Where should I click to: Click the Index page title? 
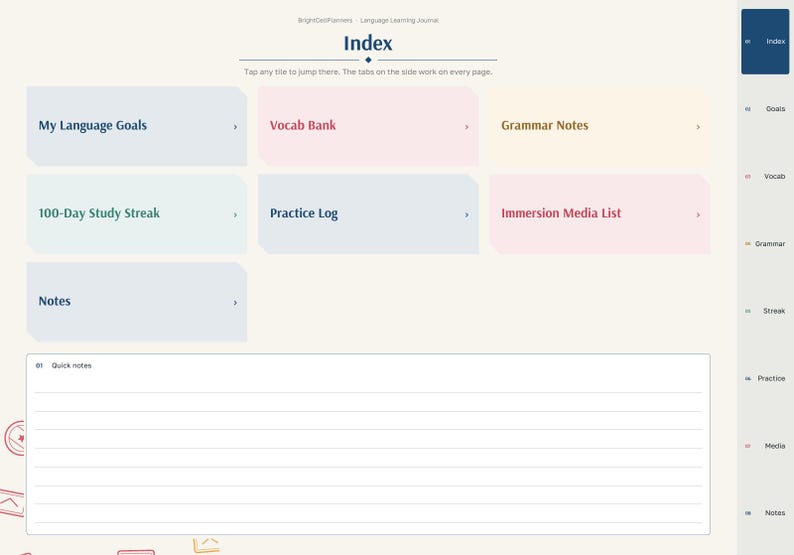click(368, 44)
